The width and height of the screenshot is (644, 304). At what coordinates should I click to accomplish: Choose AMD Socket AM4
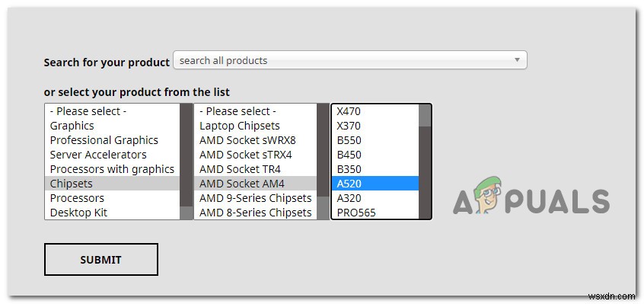coord(256,183)
